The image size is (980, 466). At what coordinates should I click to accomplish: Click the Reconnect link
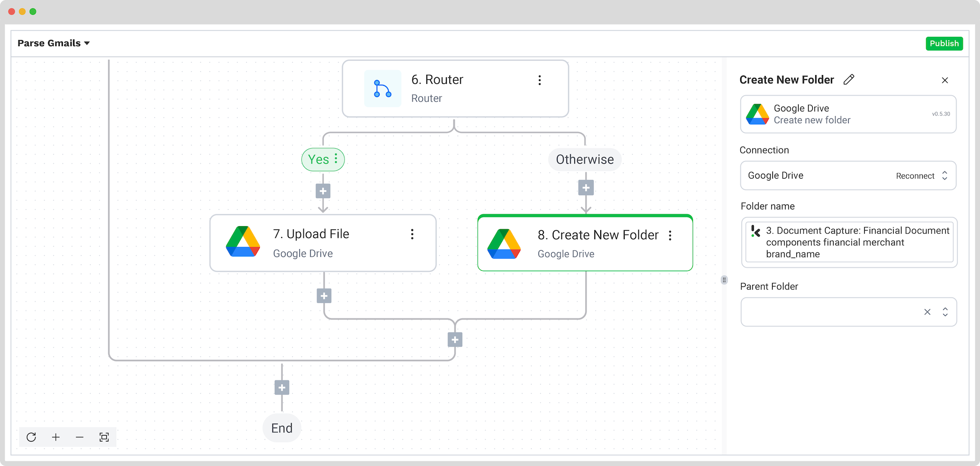tap(915, 176)
